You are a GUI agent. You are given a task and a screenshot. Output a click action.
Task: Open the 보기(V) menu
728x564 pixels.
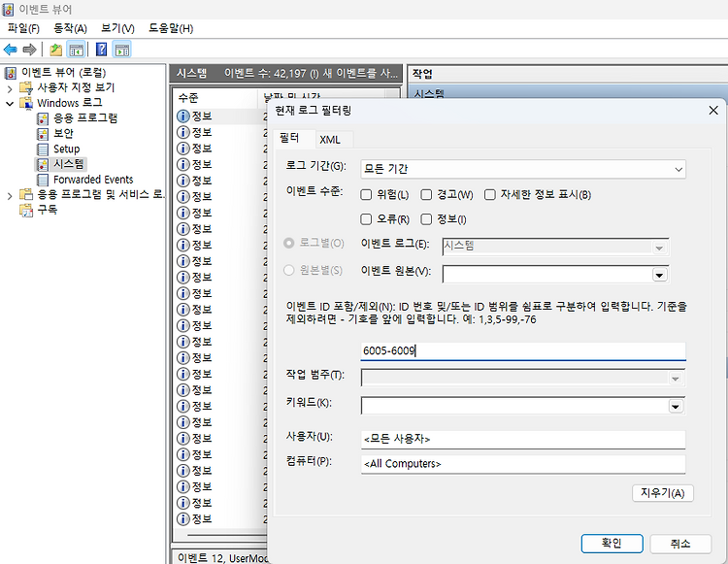pos(117,28)
